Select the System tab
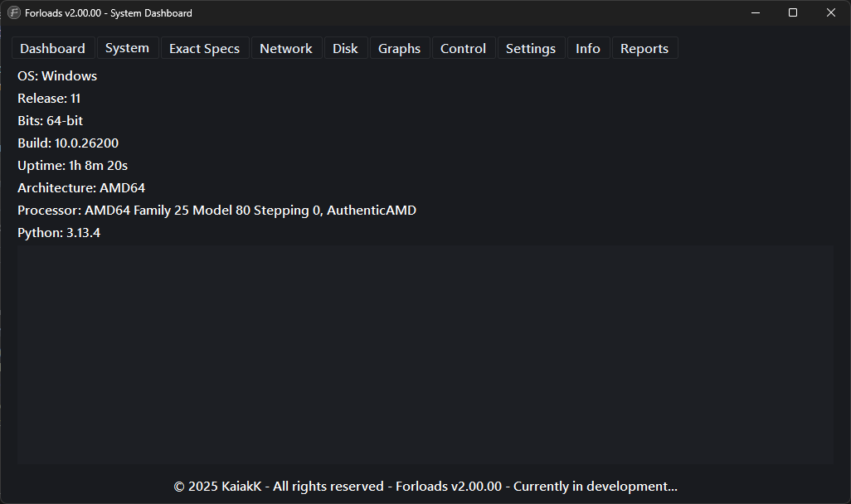 click(127, 48)
